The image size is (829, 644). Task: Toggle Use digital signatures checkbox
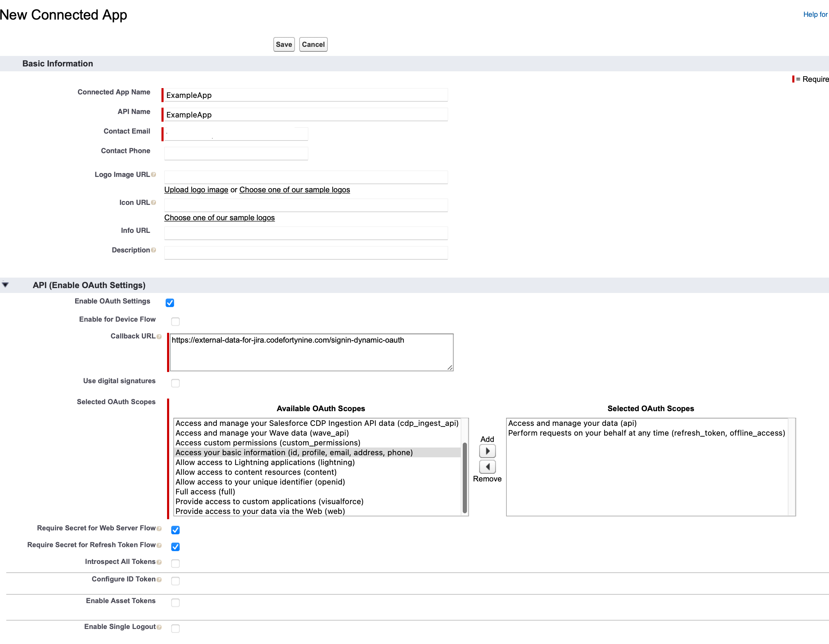click(175, 383)
